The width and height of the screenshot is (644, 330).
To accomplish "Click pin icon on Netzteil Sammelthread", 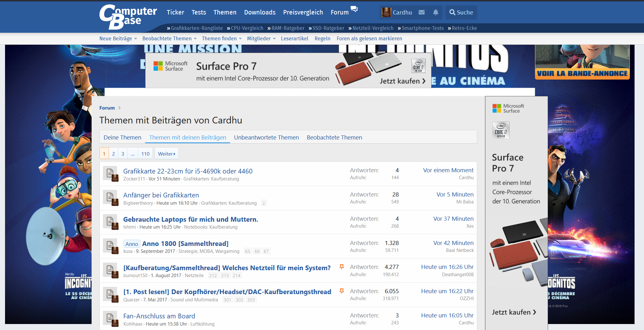I will pyautogui.click(x=342, y=267).
